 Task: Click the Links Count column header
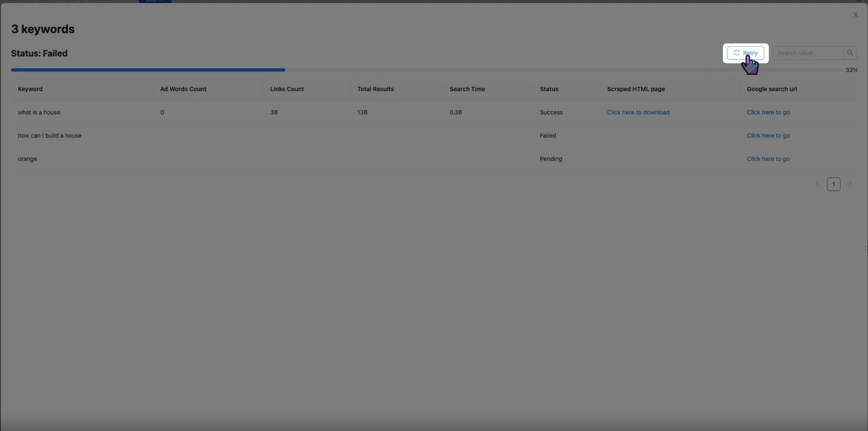[x=287, y=89]
